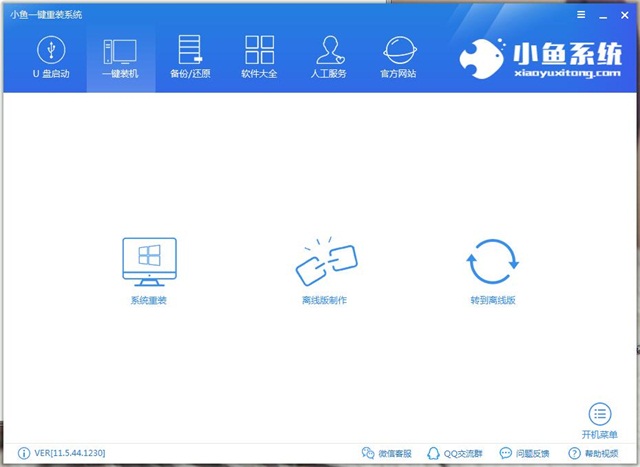
Task: Go to 人工服务 support
Action: (330, 57)
